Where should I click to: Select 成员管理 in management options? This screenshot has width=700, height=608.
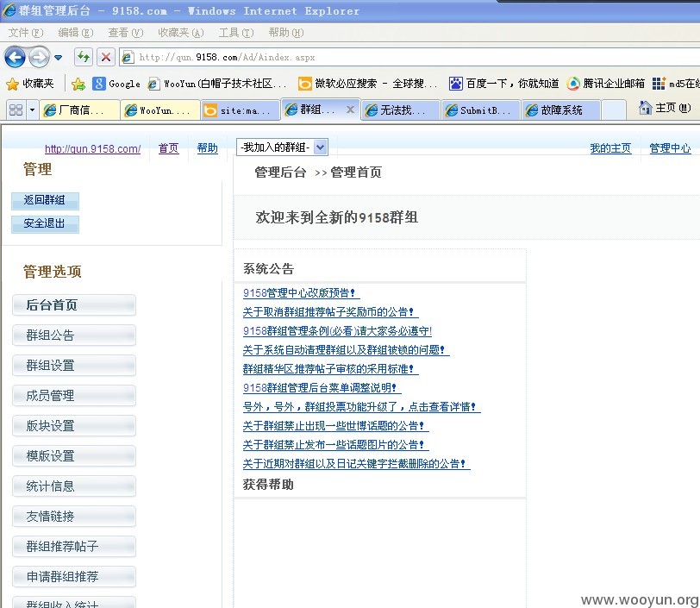point(74,396)
